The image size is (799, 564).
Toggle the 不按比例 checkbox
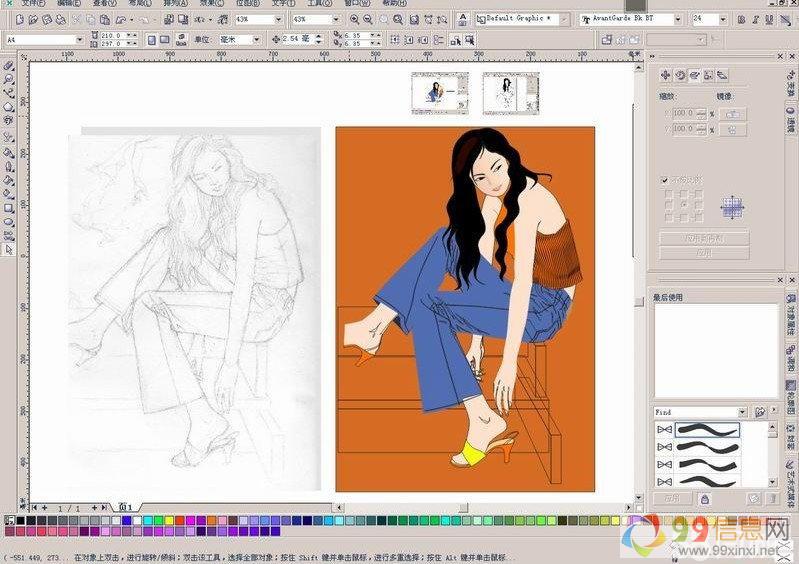665,180
